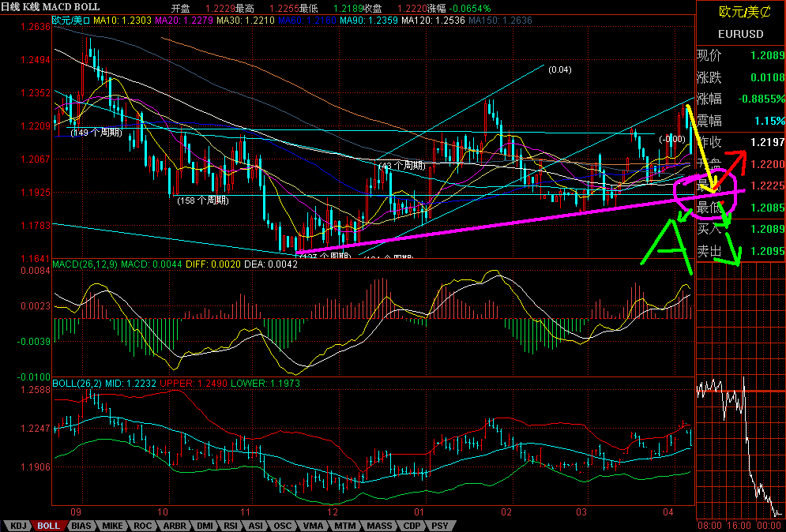Image resolution: width=786 pixels, height=532 pixels.
Task: Switch to the DMI indicator tab
Action: [205, 526]
